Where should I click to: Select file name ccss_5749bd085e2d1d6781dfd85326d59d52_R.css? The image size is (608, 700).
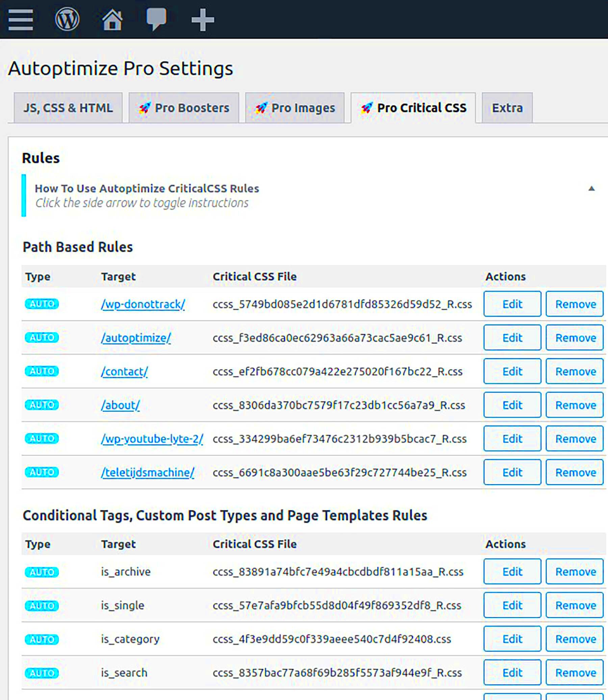pyautogui.click(x=343, y=304)
